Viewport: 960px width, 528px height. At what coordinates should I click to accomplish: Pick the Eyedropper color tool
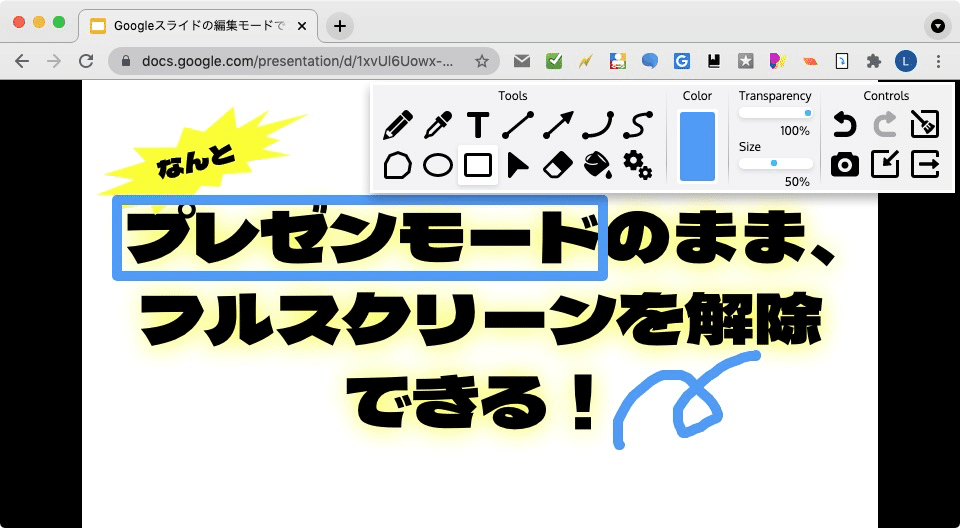point(438,126)
